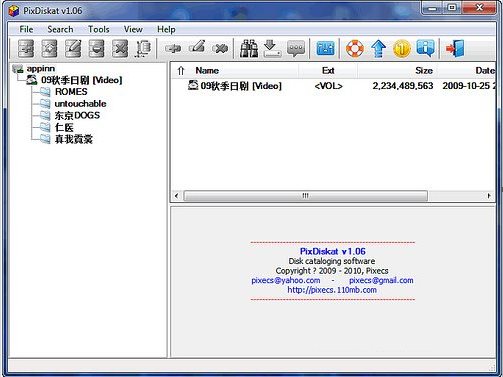Image resolution: width=503 pixels, height=377 pixels.
Task: Click the exit door toolbar icon
Action: pyautogui.click(x=455, y=49)
